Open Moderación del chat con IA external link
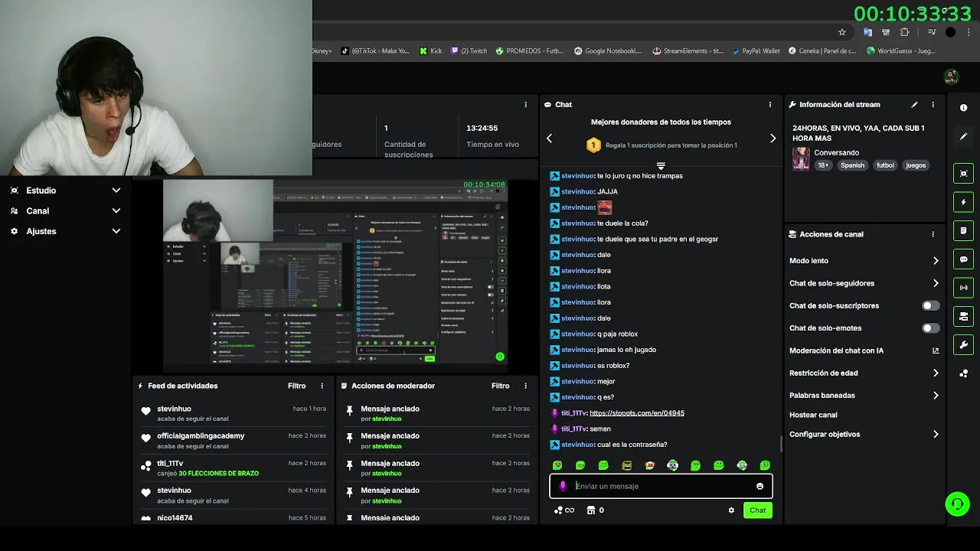The height and width of the screenshot is (551, 980). pos(936,350)
